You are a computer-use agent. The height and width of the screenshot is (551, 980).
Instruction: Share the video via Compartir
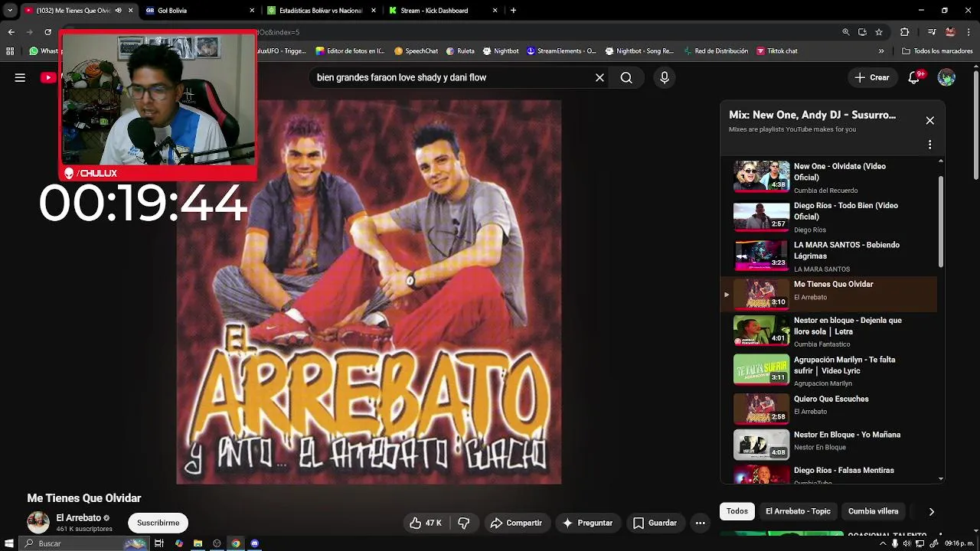click(516, 523)
